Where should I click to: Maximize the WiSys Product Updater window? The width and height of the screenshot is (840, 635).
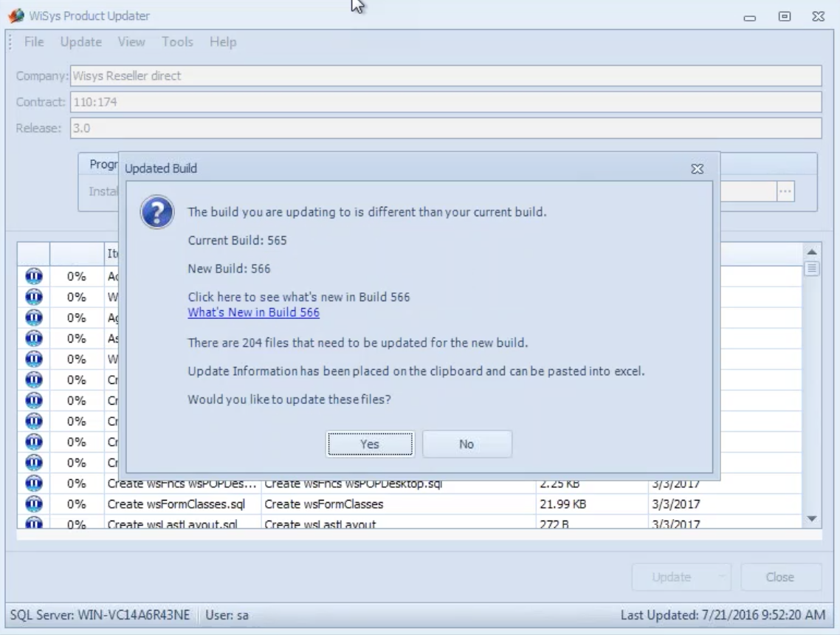click(x=785, y=16)
